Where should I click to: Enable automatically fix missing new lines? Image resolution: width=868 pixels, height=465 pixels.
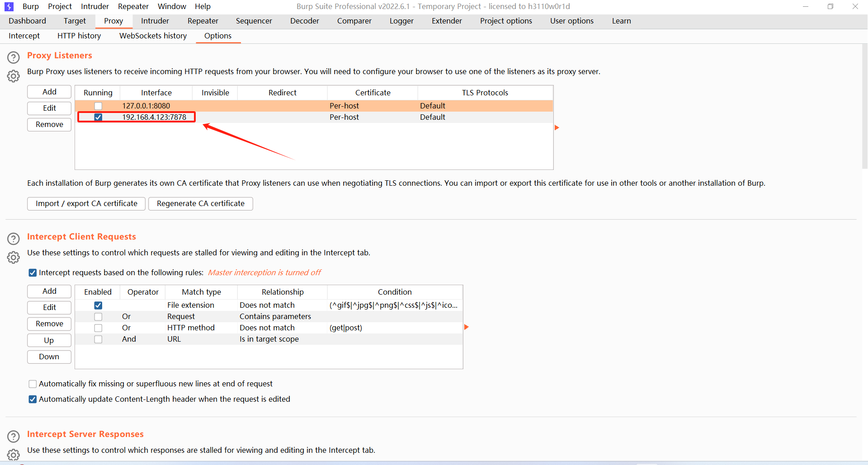[33, 384]
